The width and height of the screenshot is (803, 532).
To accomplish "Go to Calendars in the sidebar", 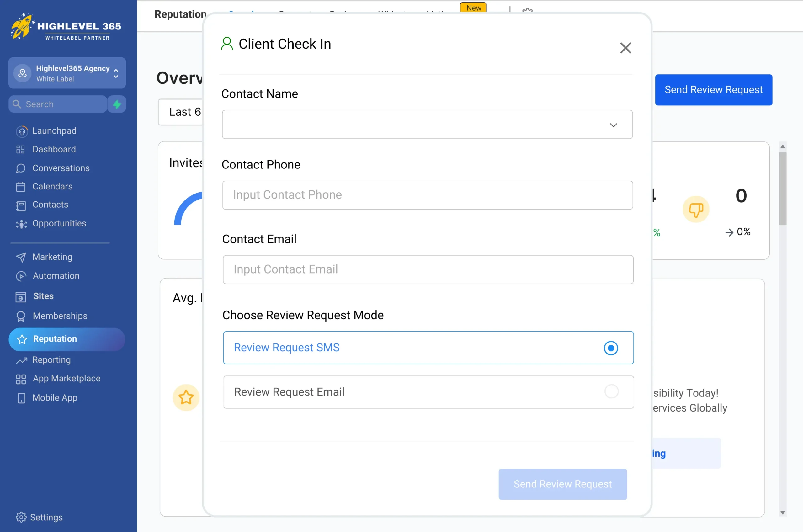I will click(52, 186).
